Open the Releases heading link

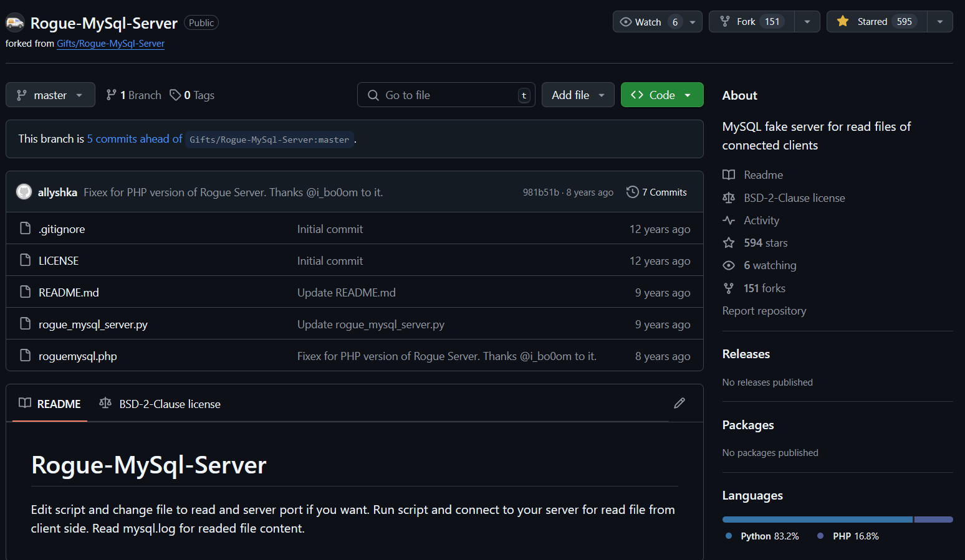746,354
